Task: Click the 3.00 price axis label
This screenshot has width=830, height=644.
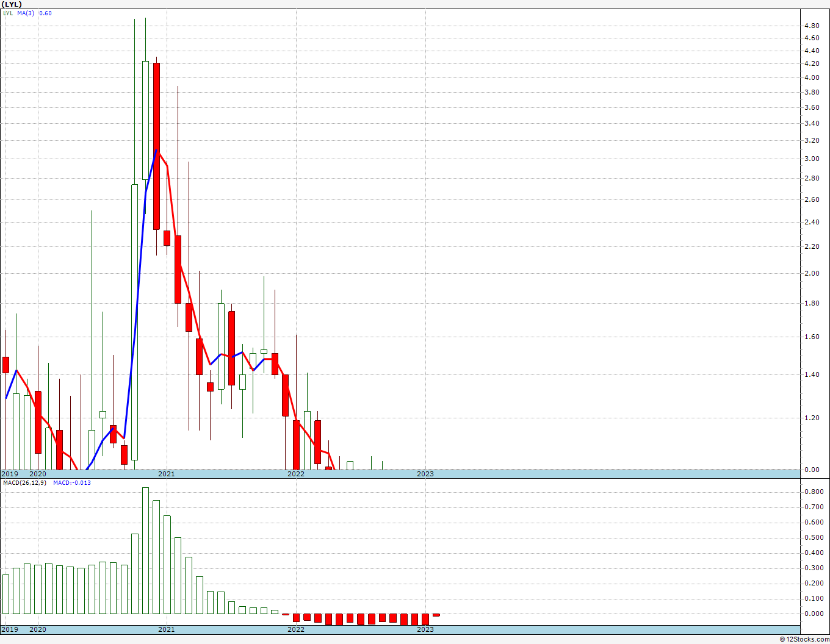Action: click(812, 159)
